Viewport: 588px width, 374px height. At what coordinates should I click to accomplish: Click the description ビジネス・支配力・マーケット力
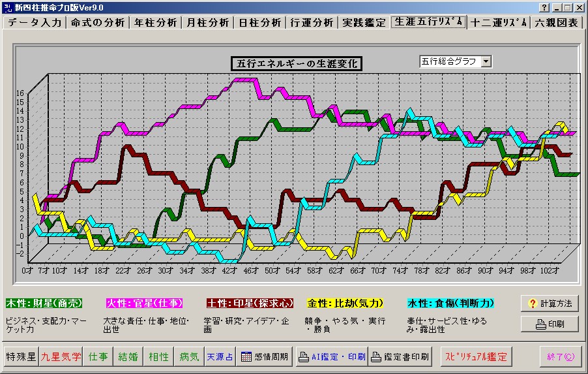[46, 325]
